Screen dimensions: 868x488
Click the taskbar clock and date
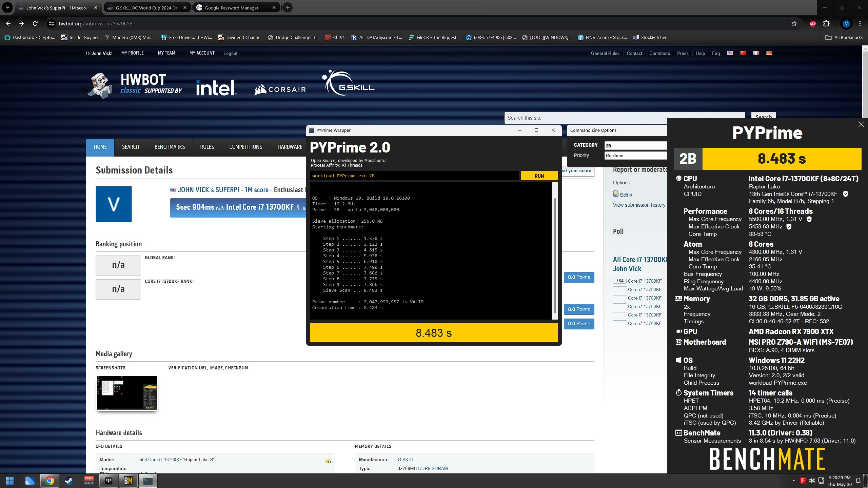839,481
